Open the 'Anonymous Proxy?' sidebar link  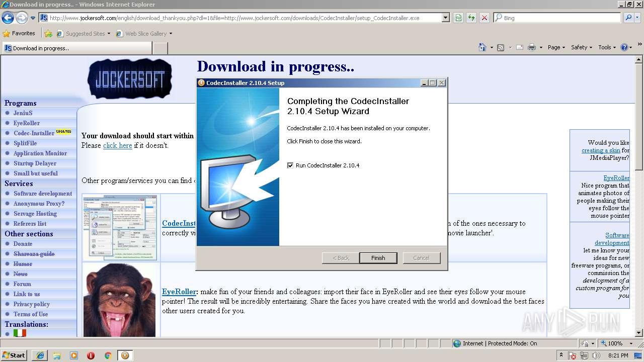point(39,204)
